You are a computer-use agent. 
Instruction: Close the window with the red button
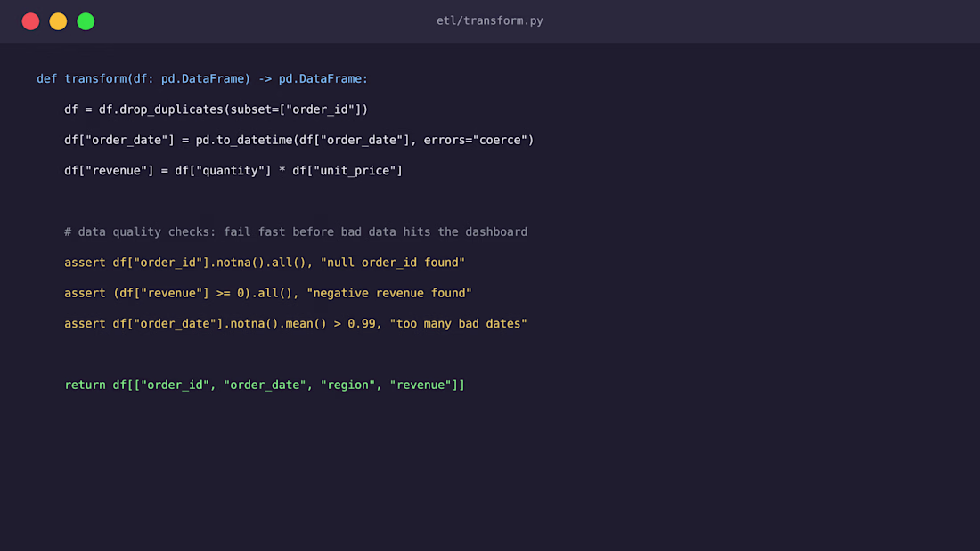30,21
